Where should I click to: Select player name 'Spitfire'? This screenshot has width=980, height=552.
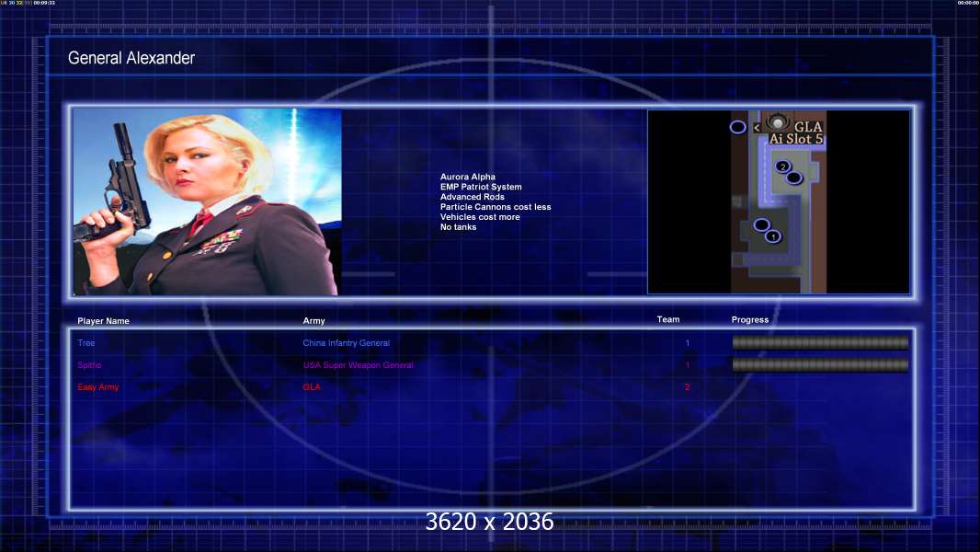click(89, 365)
